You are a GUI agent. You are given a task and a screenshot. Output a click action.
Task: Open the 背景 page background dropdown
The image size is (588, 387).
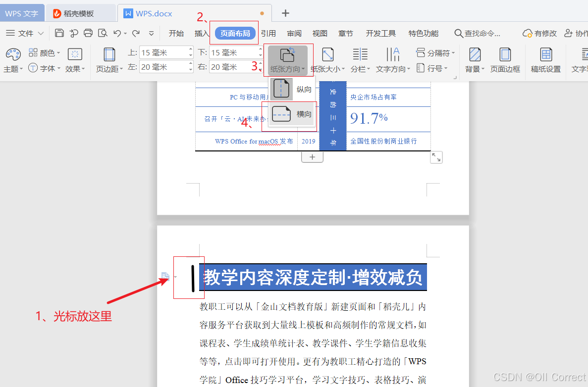[475, 60]
